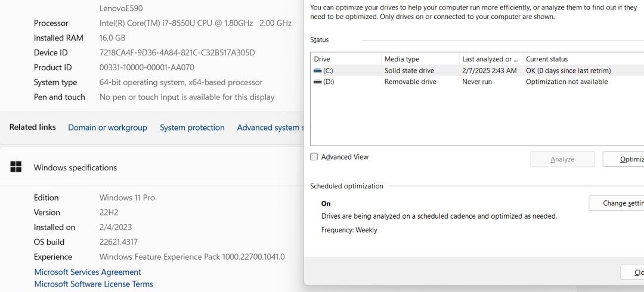Click the OS build value 22621.4317

(x=119, y=242)
